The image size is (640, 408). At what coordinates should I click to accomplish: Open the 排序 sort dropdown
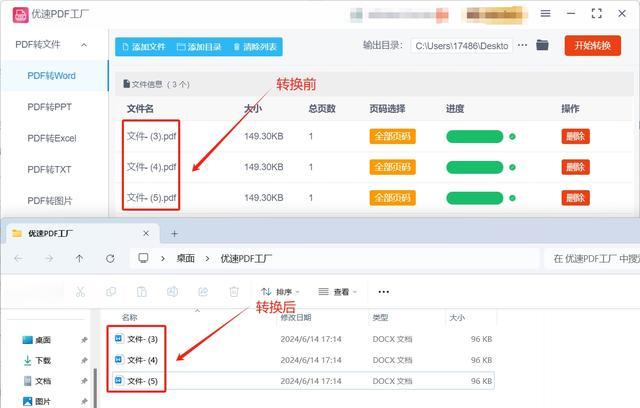pyautogui.click(x=280, y=292)
